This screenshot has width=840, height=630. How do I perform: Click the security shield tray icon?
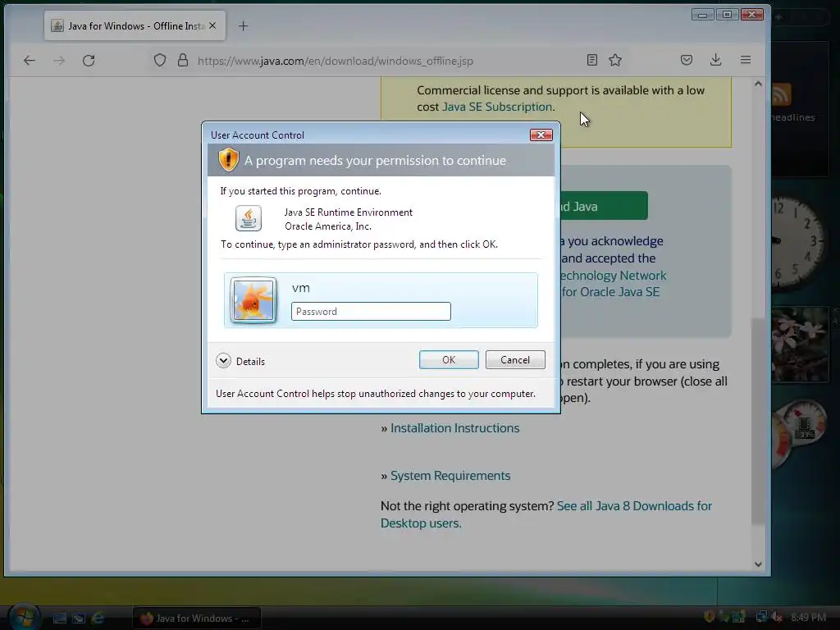tap(710, 617)
